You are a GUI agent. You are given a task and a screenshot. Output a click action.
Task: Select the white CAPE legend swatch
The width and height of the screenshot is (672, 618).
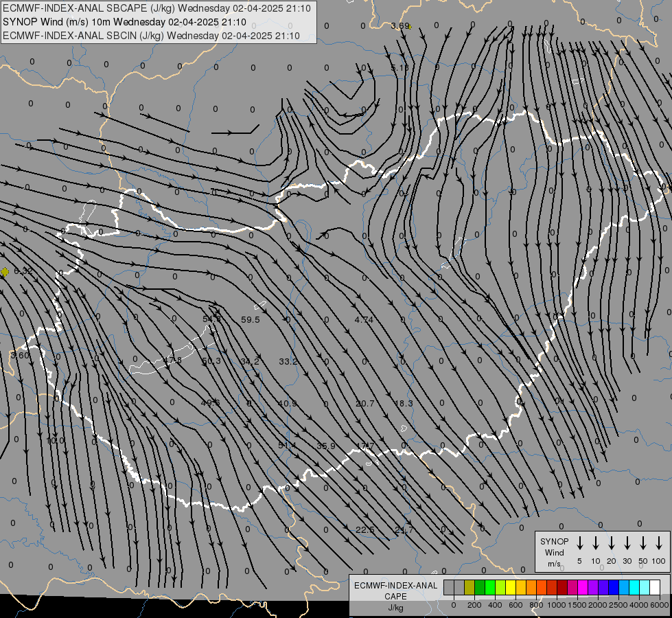click(x=655, y=588)
